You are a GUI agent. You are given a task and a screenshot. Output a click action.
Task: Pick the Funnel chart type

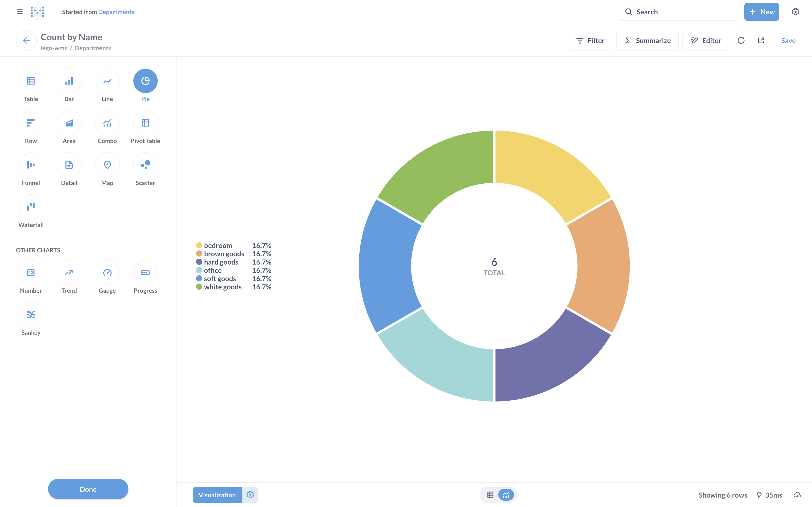point(31,165)
